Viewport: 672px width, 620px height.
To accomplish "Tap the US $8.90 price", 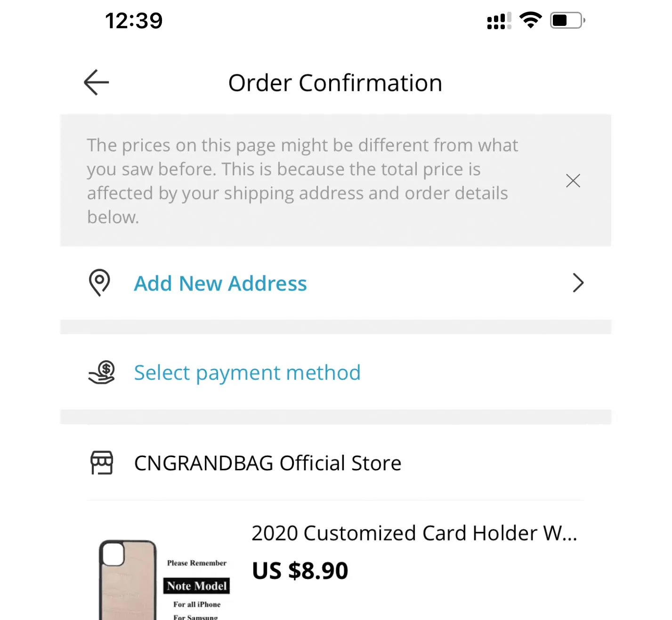I will pos(300,571).
